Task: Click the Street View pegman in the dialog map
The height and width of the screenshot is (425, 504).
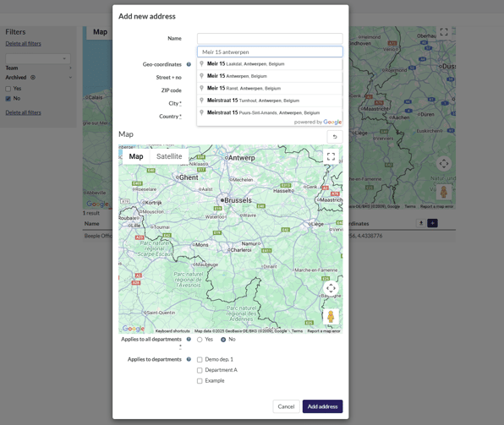Action: pyautogui.click(x=331, y=316)
